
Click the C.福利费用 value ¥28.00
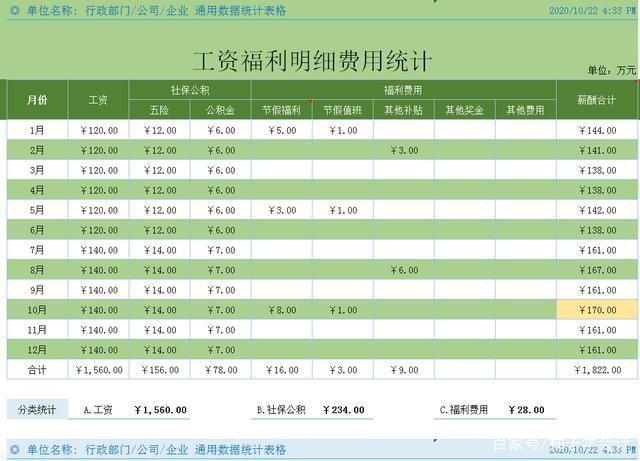tap(526, 410)
